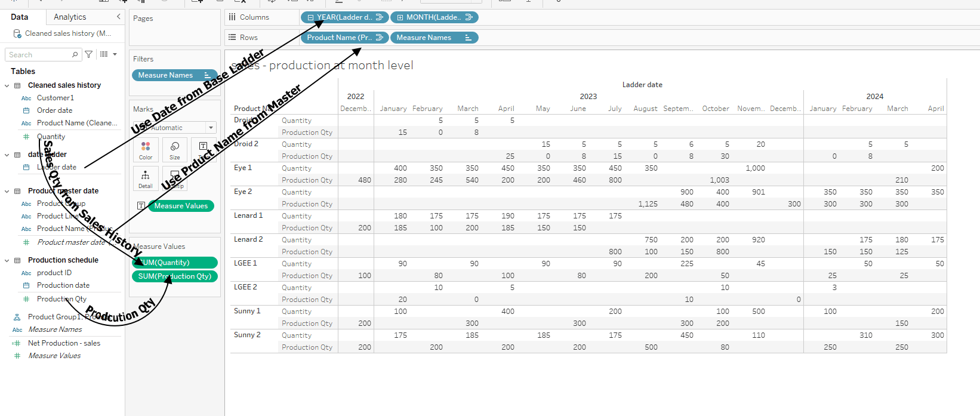Collapse the Cleaned sales history table
Image resolution: width=980 pixels, height=416 pixels.
point(7,85)
